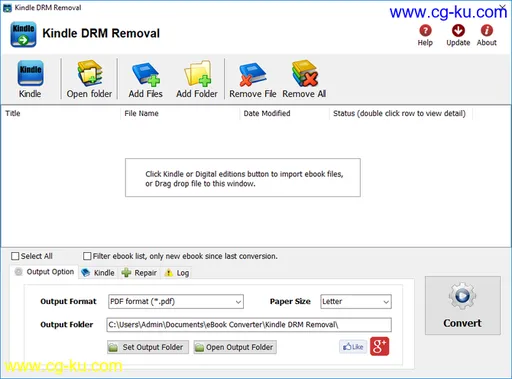
Task: Toggle the Select All checkbox
Action: point(15,256)
